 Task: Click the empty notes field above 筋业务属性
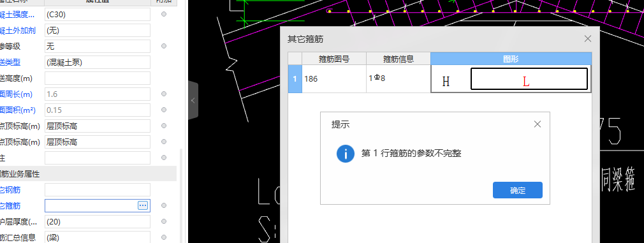point(98,158)
